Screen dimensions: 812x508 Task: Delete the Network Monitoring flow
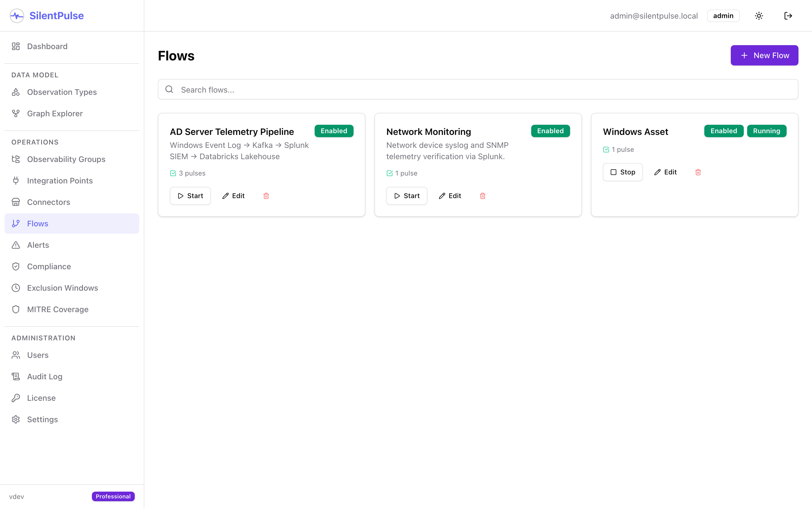482,196
